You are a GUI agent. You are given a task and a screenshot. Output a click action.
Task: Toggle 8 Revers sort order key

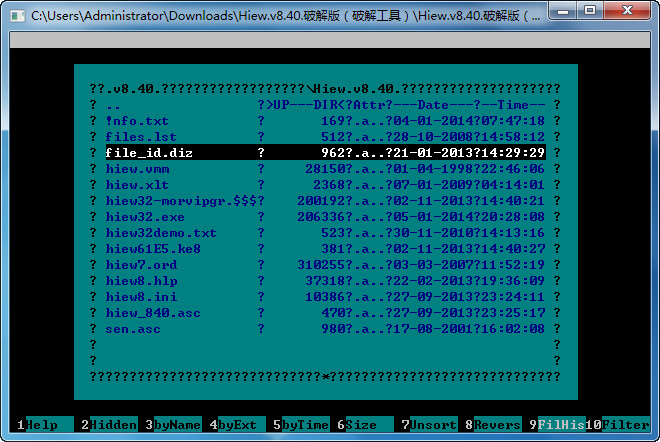tap(493, 425)
